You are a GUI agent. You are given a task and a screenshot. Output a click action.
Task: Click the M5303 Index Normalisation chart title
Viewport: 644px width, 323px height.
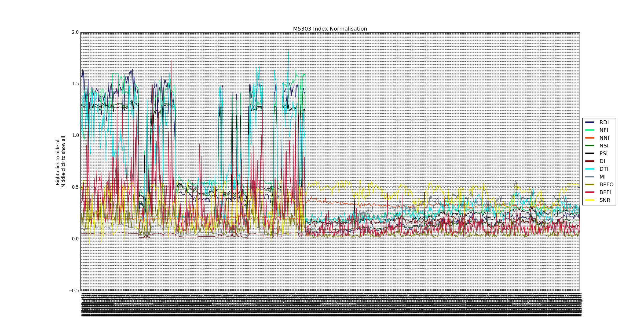(330, 29)
